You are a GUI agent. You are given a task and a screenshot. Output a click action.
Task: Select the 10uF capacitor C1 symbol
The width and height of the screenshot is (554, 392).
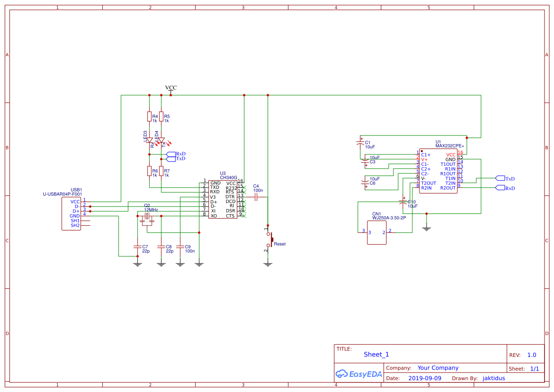tap(360, 142)
